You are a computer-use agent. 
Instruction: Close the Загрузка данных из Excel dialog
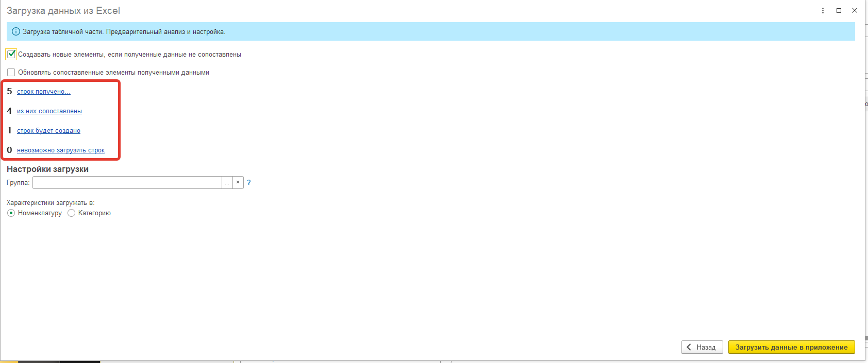(855, 11)
